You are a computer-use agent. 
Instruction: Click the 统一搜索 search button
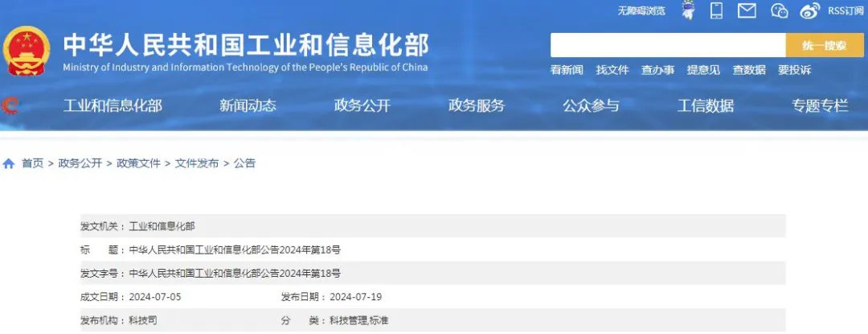click(825, 45)
